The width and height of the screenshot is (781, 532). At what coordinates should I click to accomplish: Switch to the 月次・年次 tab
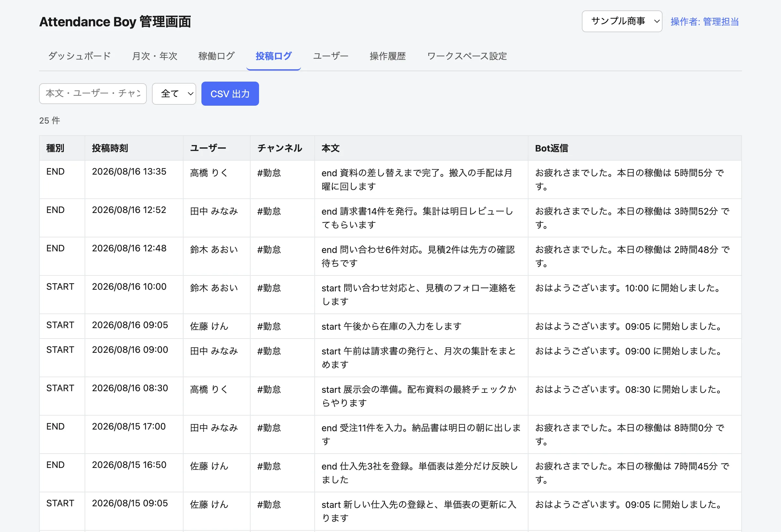pos(155,56)
